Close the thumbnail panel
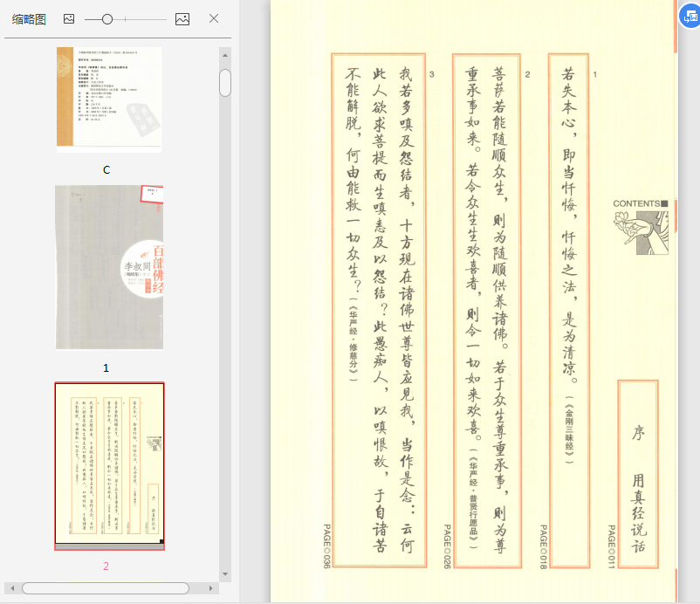The height and width of the screenshot is (604, 700). click(214, 18)
